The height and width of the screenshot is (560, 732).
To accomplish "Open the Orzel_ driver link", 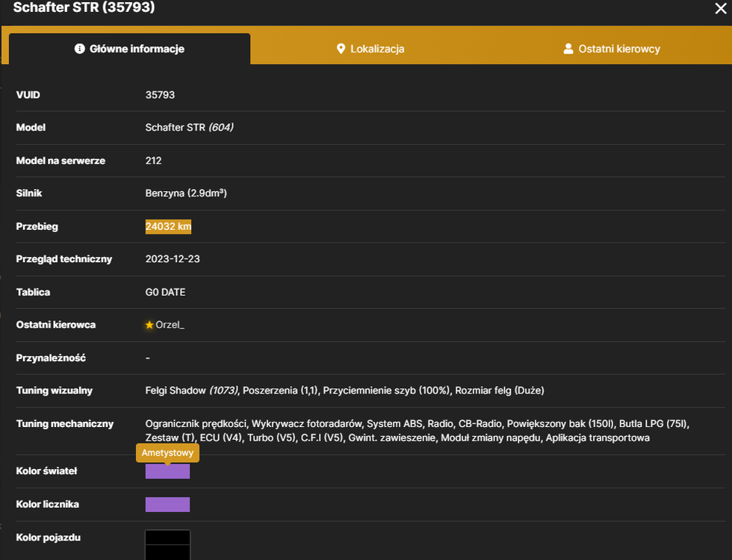I will (170, 325).
